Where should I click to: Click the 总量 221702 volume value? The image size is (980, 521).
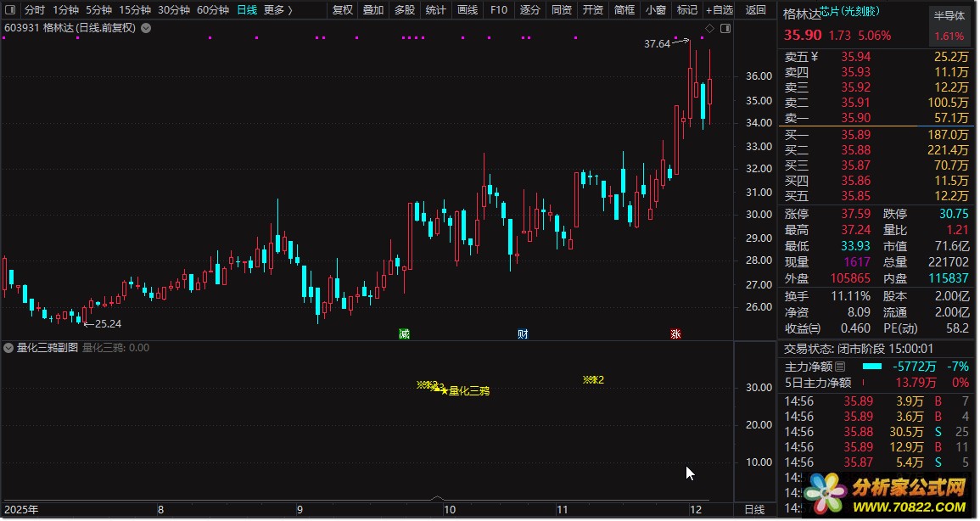[949, 262]
